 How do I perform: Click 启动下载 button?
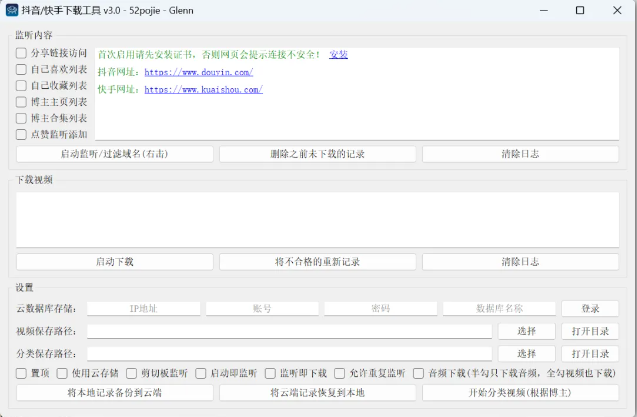(x=115, y=262)
